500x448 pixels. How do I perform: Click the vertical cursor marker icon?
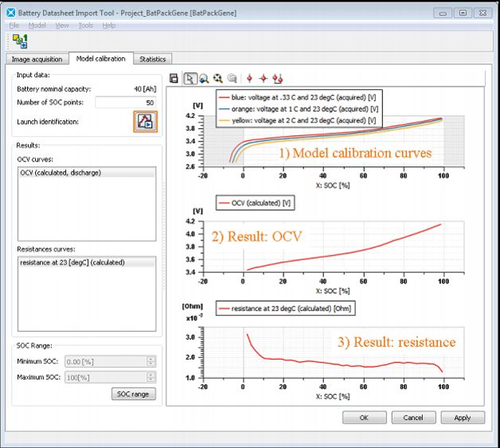point(249,79)
